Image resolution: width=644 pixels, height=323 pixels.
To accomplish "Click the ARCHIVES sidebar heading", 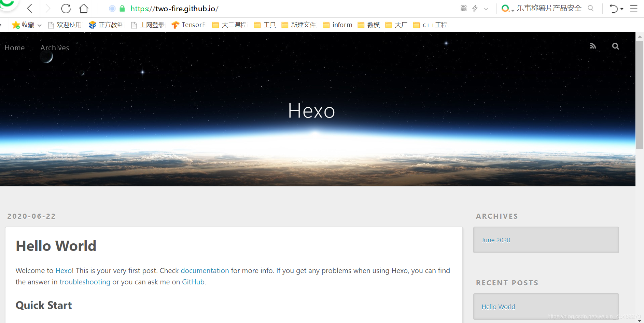I will (x=497, y=216).
